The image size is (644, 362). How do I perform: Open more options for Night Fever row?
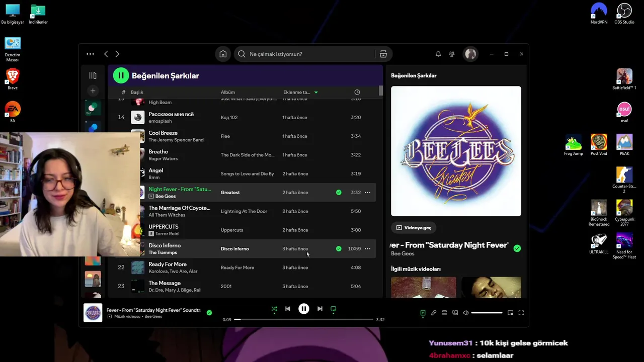(x=367, y=193)
